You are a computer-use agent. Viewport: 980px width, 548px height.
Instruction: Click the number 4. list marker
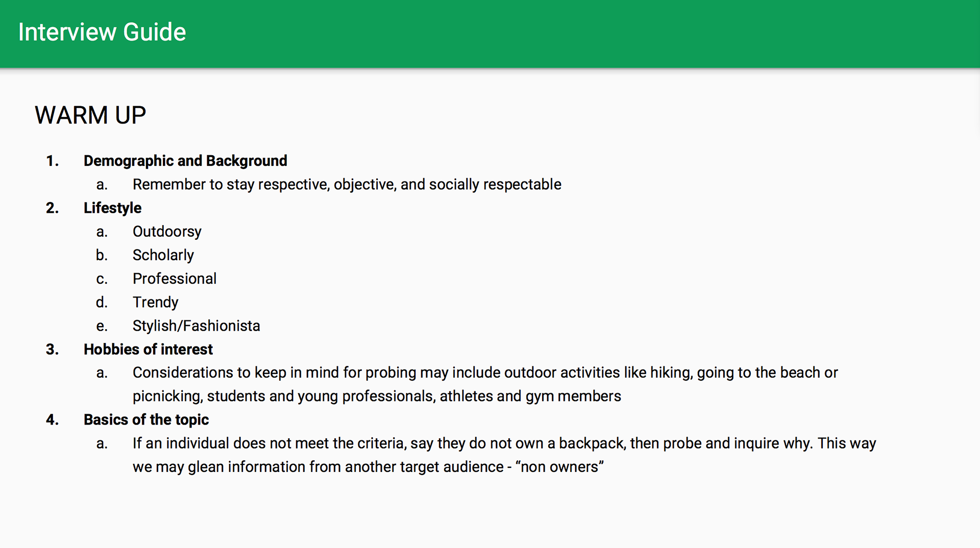click(53, 420)
